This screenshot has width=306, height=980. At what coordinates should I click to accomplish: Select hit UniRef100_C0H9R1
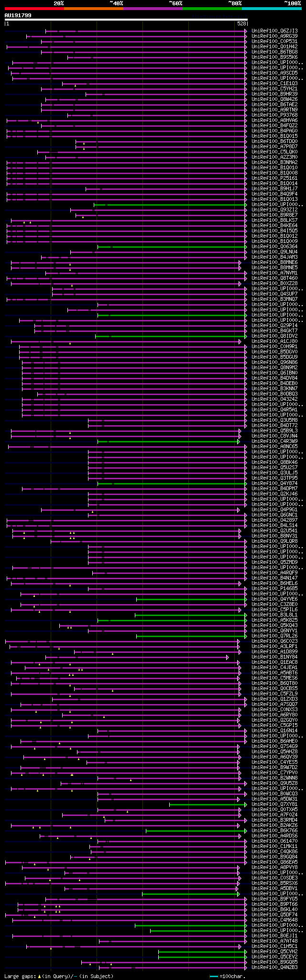point(274,346)
